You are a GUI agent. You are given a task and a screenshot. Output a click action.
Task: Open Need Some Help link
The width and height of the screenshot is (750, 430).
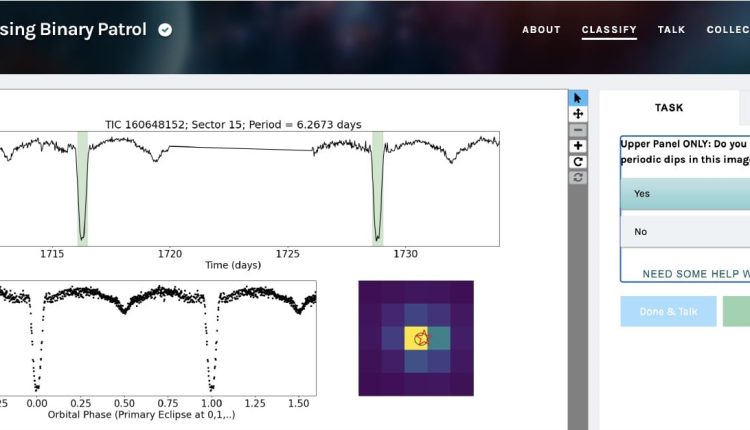(696, 274)
